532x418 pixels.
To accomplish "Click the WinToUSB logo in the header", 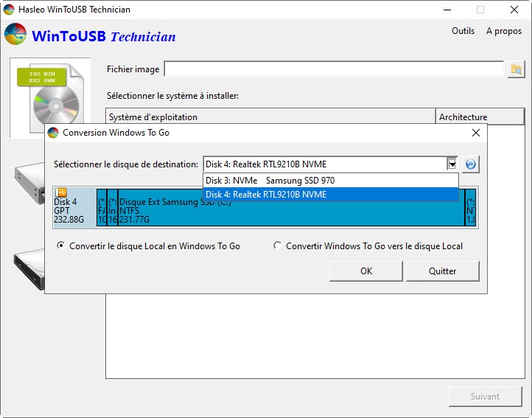I will (x=15, y=34).
